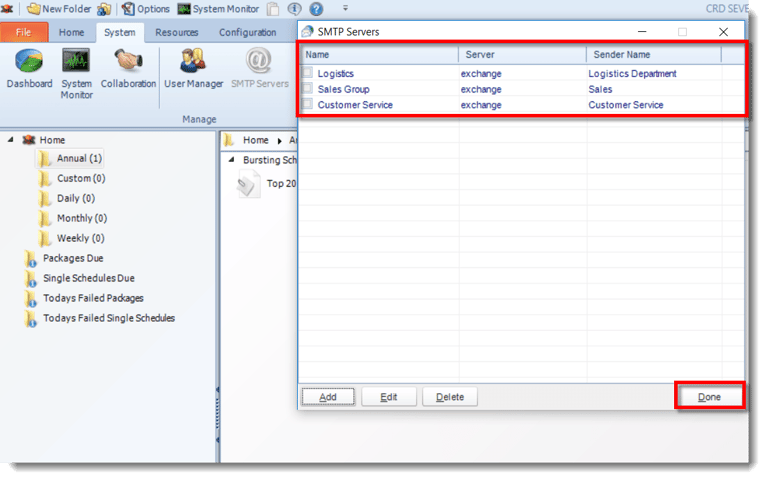Screen dimensions: 766x480
Task: Click Home in the breadcrumb path
Action: 255,140
